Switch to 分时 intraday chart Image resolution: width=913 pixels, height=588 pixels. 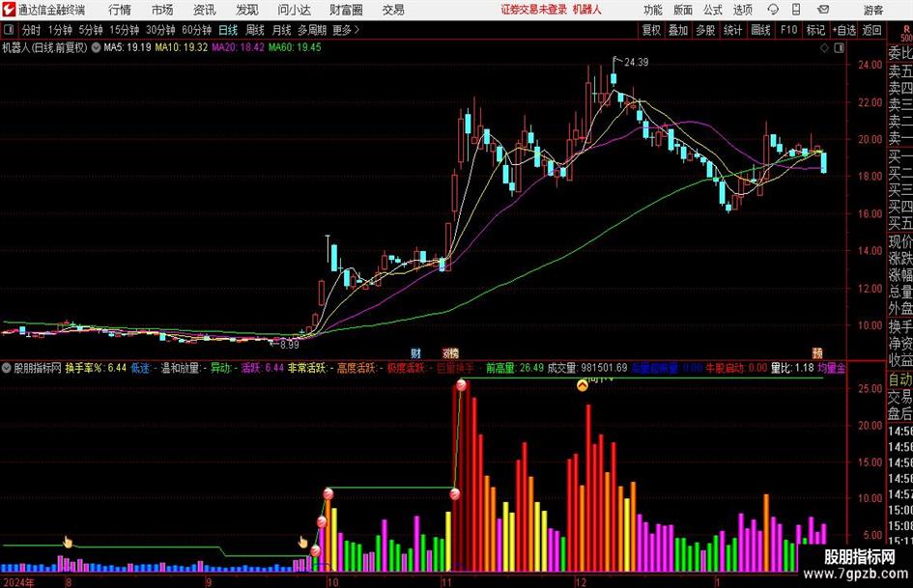click(x=31, y=30)
